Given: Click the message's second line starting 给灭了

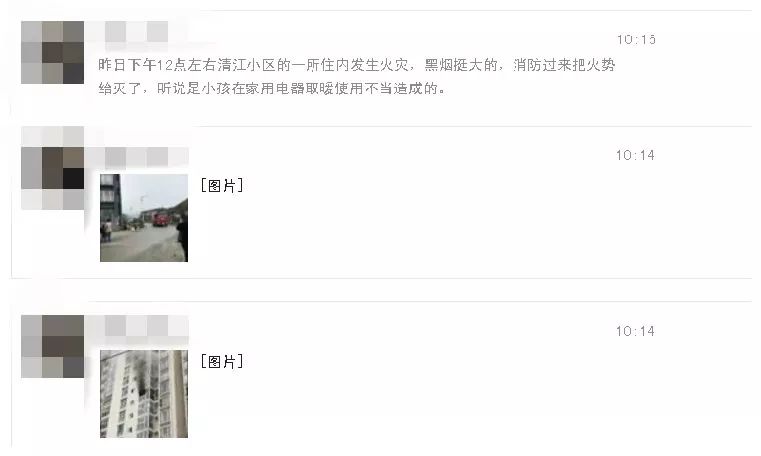Looking at the screenshot, I should click(272, 88).
